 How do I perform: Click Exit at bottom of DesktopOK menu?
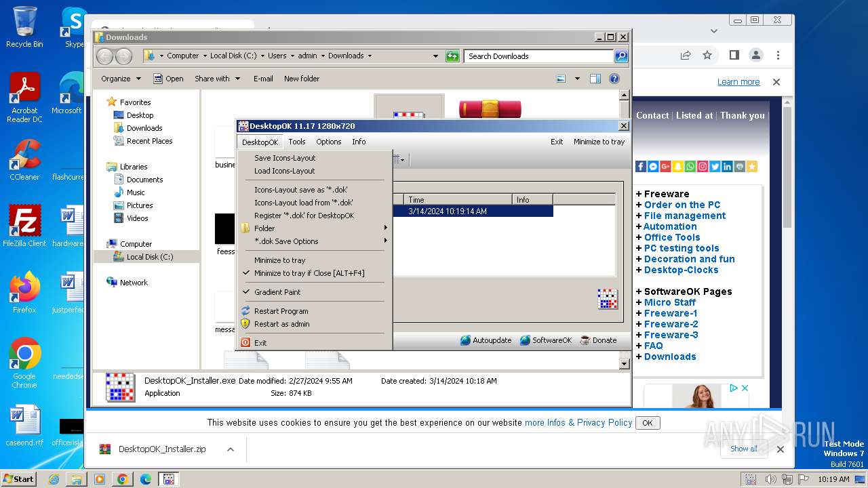click(260, 343)
